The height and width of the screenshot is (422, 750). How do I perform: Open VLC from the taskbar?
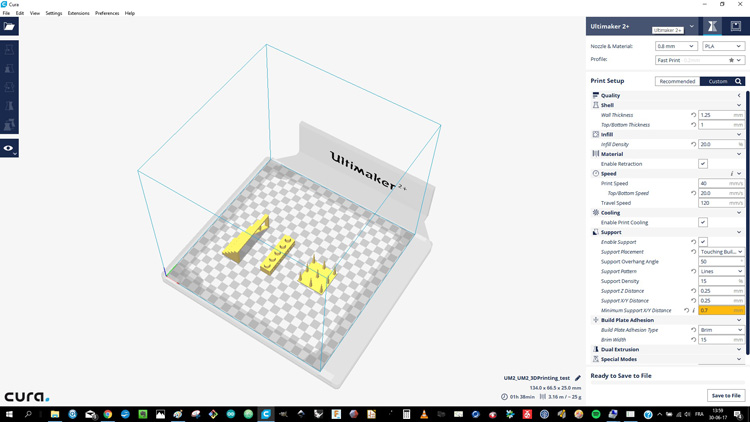coord(424,414)
